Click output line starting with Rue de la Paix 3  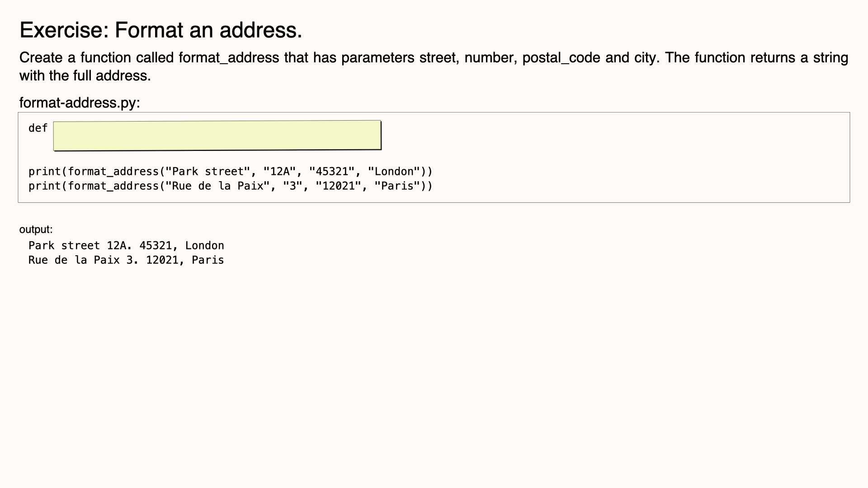tap(126, 260)
